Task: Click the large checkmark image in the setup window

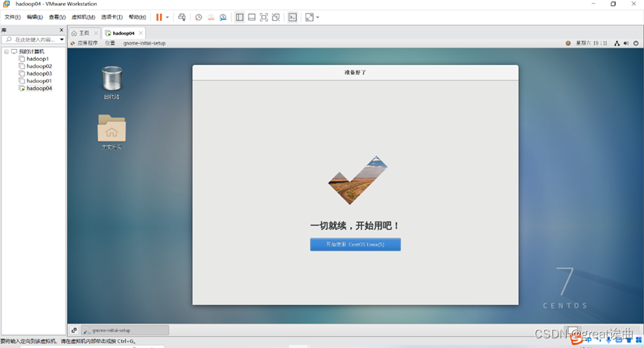Action: coord(357,180)
